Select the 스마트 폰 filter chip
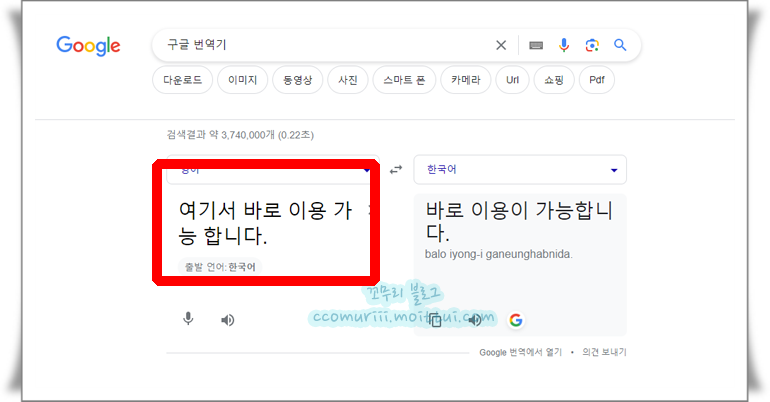This screenshot has width=770, height=402. click(x=404, y=80)
